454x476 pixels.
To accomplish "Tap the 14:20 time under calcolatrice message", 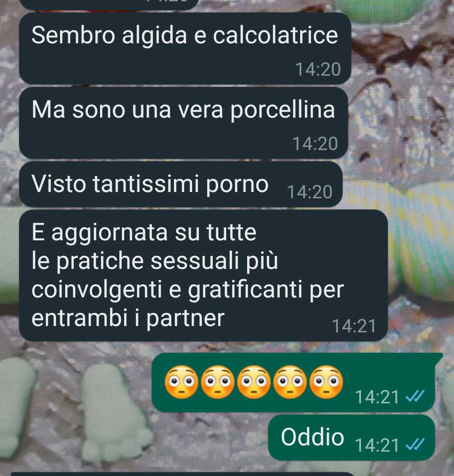I will pos(318,69).
